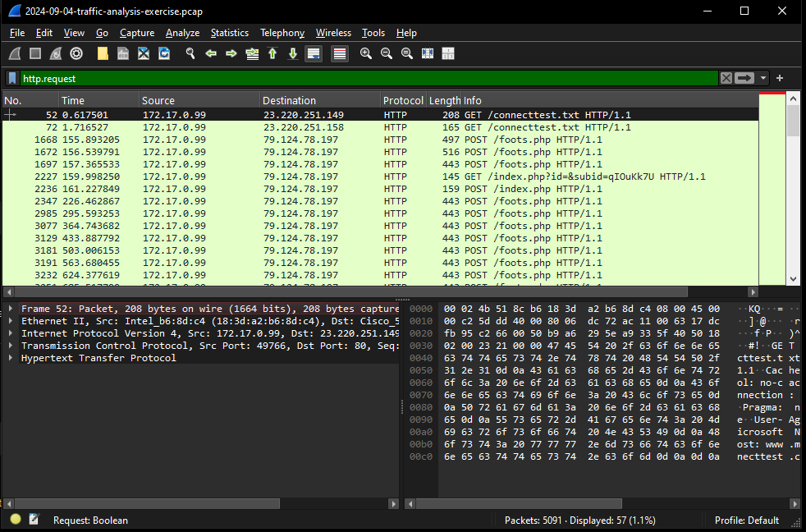Screen dimensions: 806x532
Task: Start capturing packets with the shark fin icon
Action: tap(15, 53)
